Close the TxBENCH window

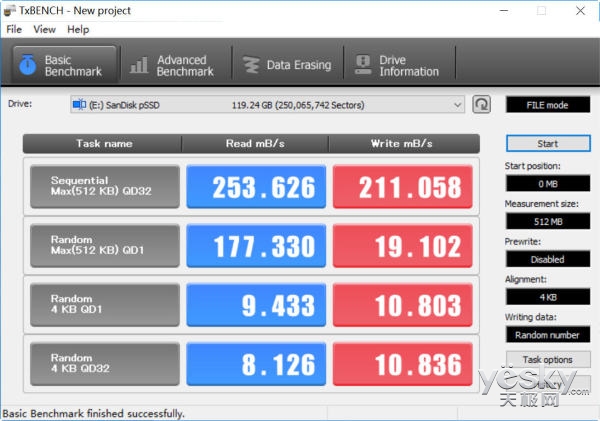tap(582, 10)
